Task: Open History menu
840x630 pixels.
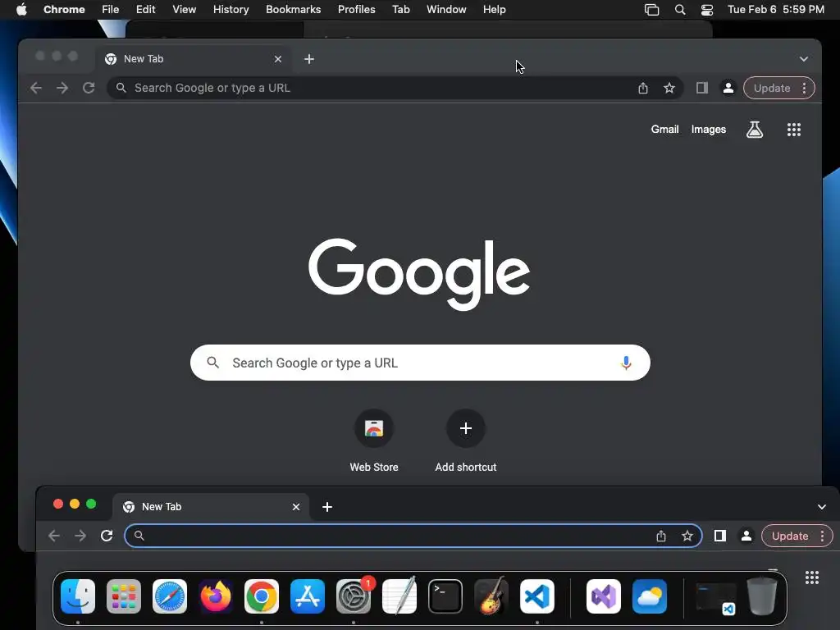Action: [x=231, y=10]
